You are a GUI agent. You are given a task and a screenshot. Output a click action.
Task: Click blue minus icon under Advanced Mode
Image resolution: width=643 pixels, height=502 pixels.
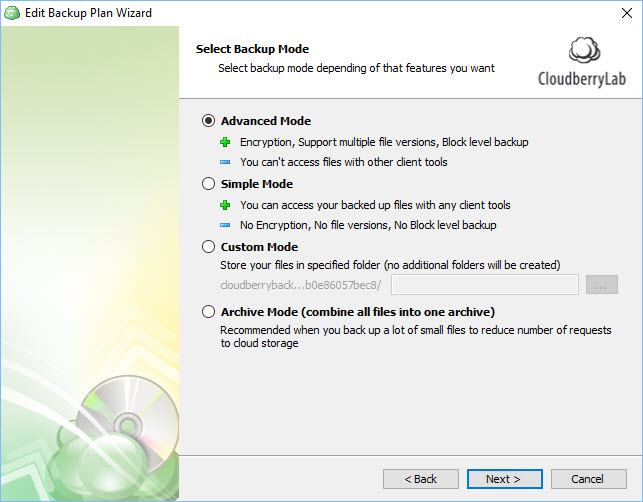225,162
